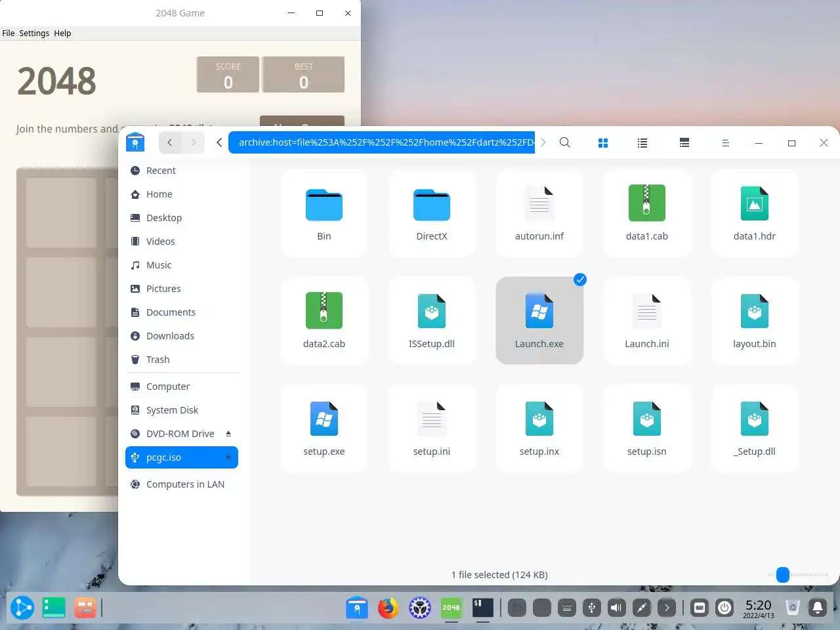Select the data1.cab archive

tap(647, 213)
